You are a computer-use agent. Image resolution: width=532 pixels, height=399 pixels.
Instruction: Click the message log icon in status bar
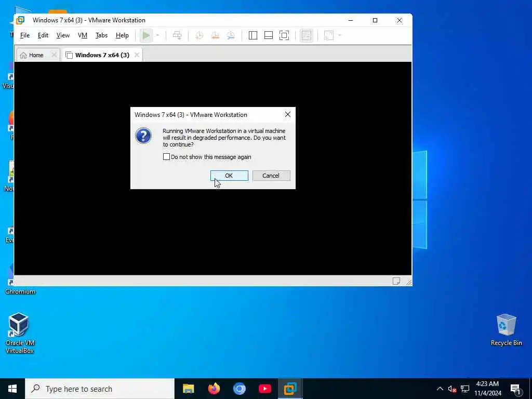click(x=396, y=281)
